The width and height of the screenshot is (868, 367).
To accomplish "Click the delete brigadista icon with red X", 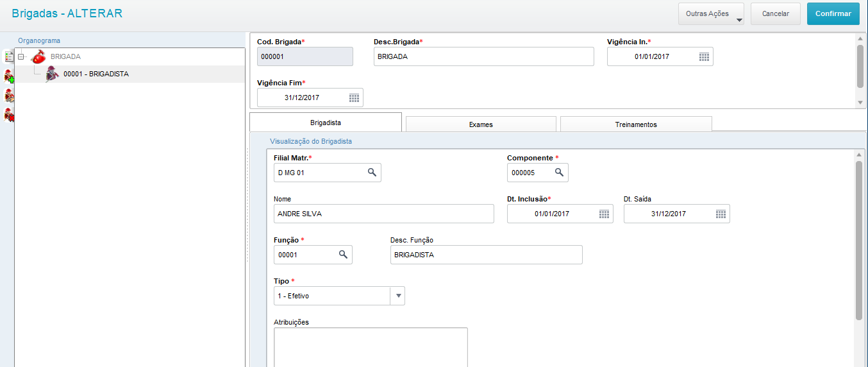I will 9,115.
